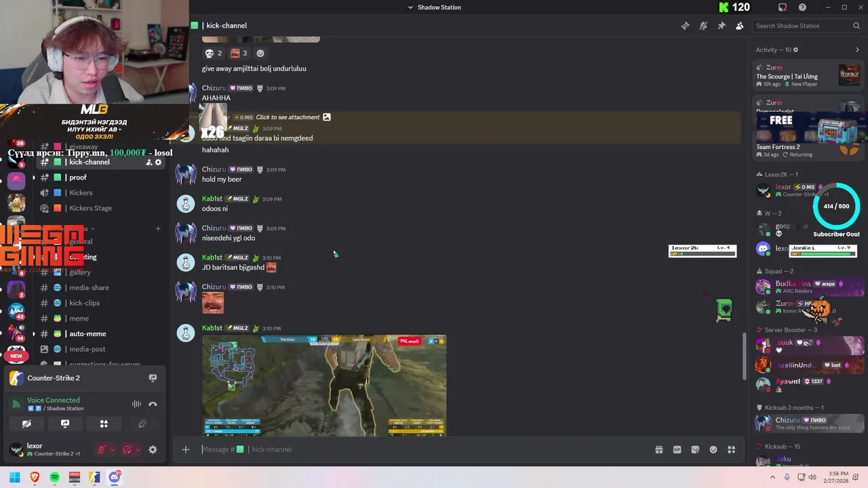Image resolution: width=868 pixels, height=488 pixels.
Task: Undeafen the headphones in user panel
Action: point(127,449)
